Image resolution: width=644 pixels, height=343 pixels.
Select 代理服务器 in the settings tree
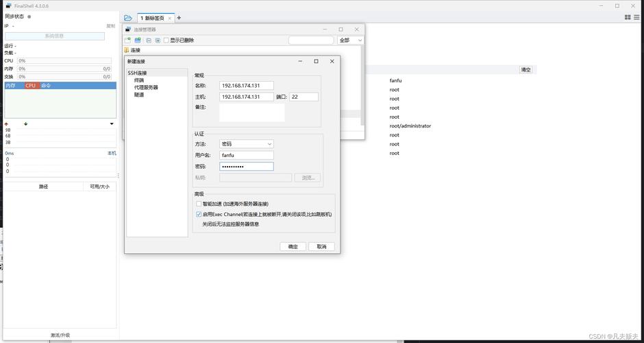[146, 88]
